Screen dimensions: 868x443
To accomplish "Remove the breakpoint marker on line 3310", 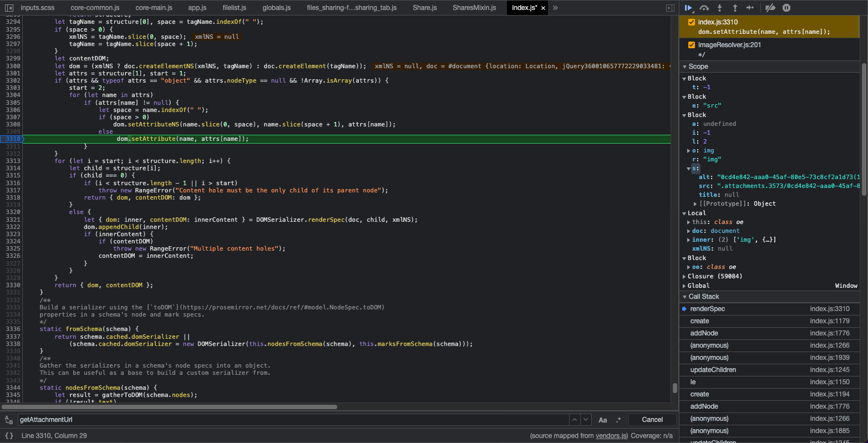I will pyautogui.click(x=11, y=139).
